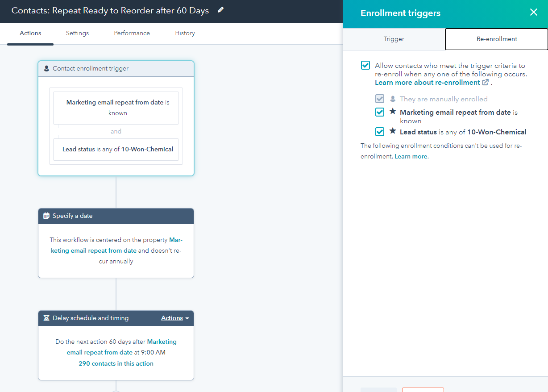
Task: Click the 290 contacts in this action link
Action: pyautogui.click(x=116, y=363)
